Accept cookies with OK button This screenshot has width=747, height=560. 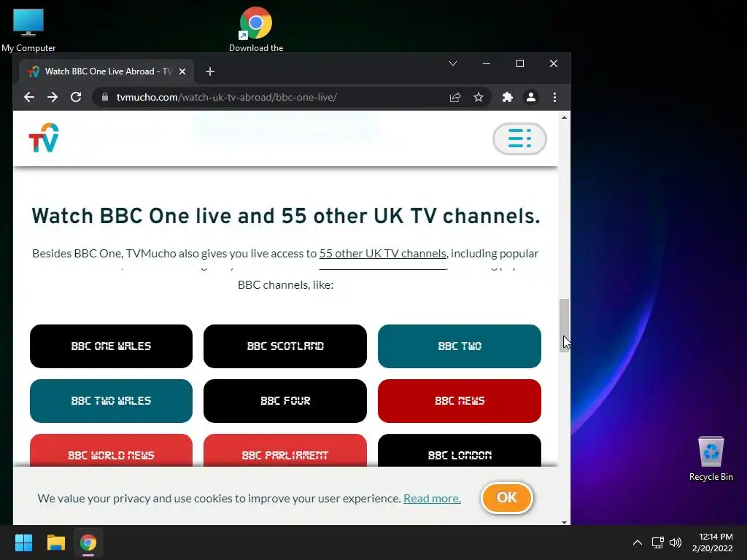pyautogui.click(x=506, y=497)
